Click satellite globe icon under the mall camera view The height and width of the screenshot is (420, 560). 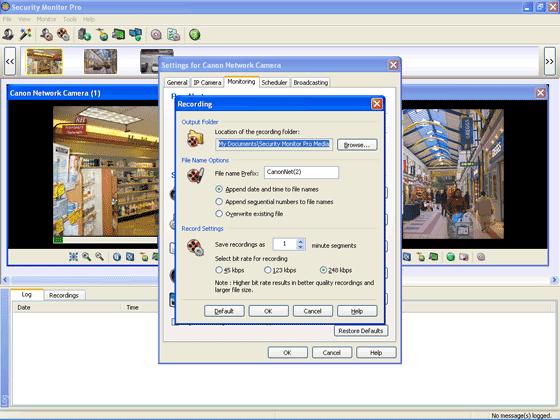tap(421, 257)
